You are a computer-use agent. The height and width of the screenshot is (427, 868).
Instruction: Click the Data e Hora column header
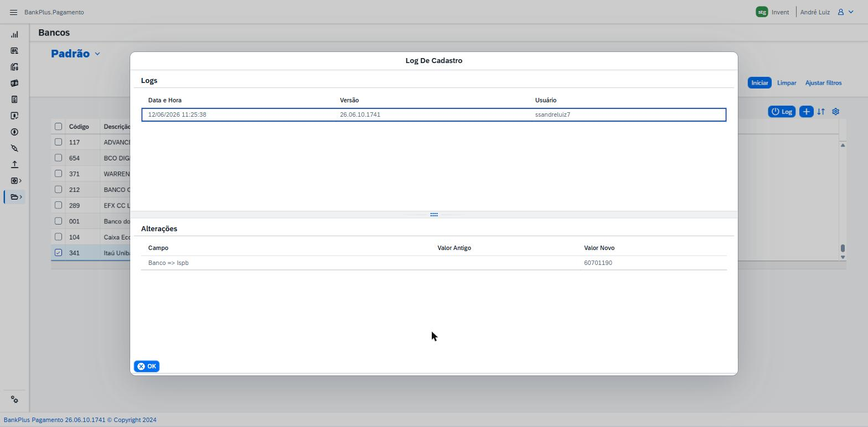[165, 100]
